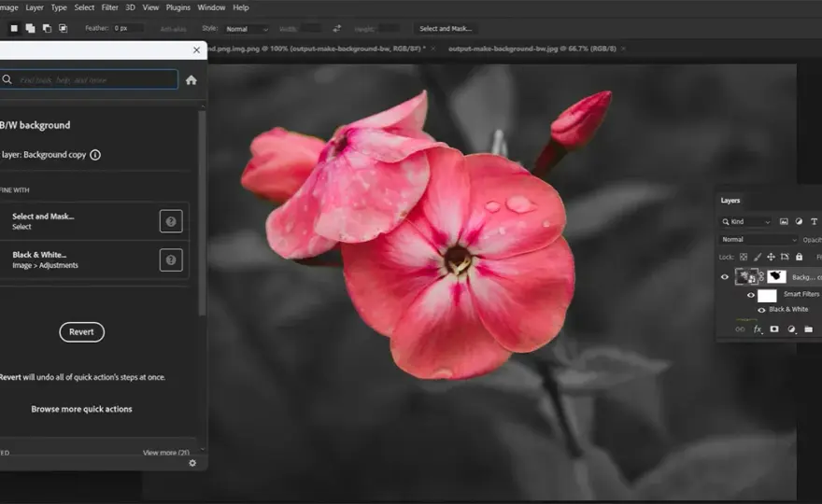Open the Help menu
This screenshot has width=822, height=504.
tap(241, 7)
